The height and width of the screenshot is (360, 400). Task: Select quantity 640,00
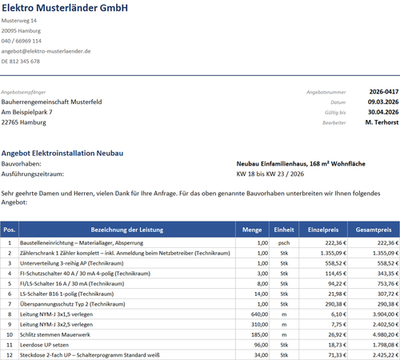(260, 314)
